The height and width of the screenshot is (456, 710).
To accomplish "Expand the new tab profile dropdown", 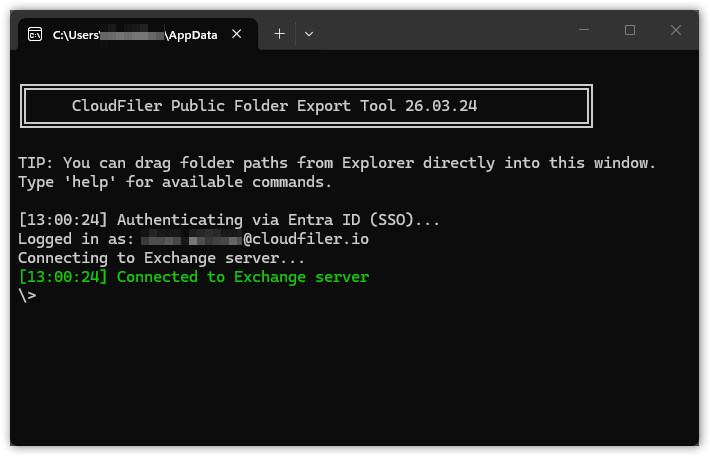I will point(309,34).
